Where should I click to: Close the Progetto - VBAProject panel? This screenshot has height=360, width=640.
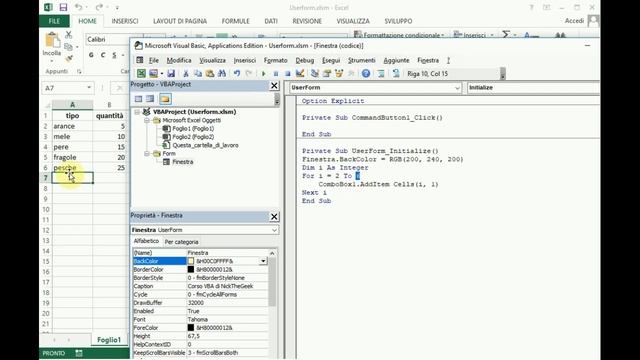(x=274, y=86)
